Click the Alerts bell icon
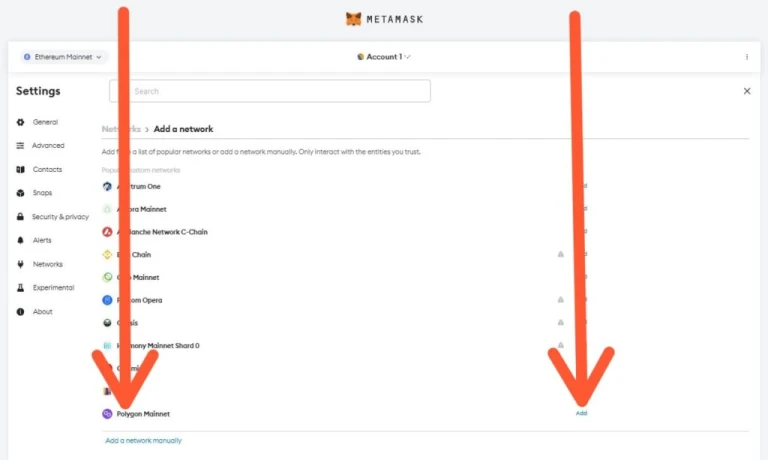 pos(20,240)
